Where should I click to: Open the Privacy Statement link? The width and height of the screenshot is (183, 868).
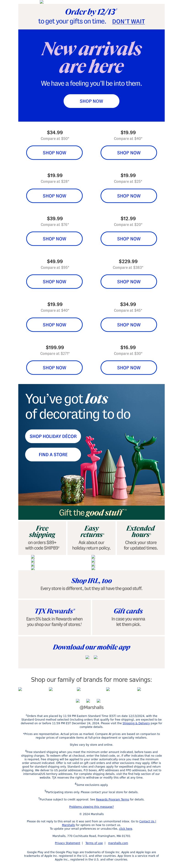tap(67, 843)
